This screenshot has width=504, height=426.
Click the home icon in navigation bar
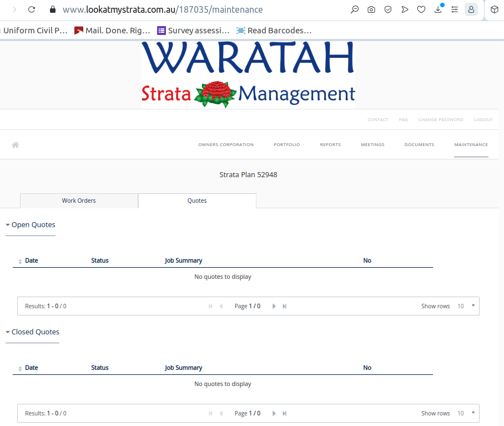[16, 145]
